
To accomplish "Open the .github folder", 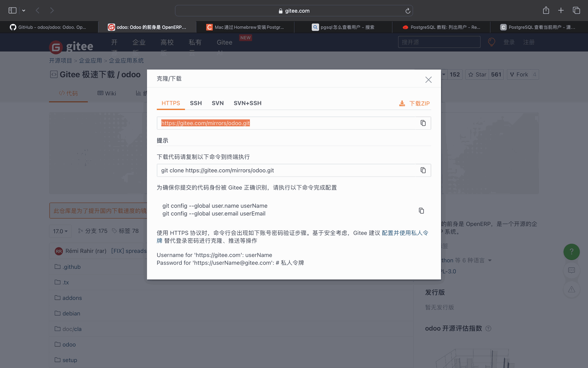I will (71, 267).
